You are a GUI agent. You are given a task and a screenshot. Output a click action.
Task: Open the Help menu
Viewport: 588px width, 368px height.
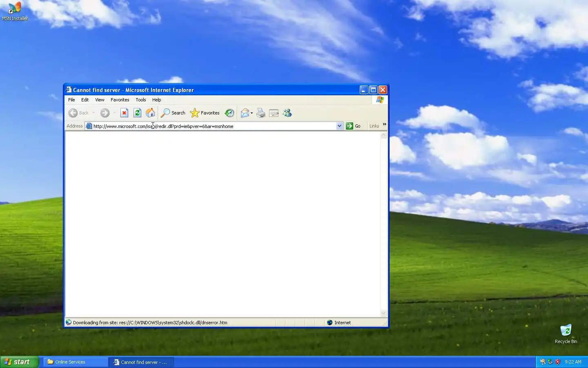(x=157, y=100)
